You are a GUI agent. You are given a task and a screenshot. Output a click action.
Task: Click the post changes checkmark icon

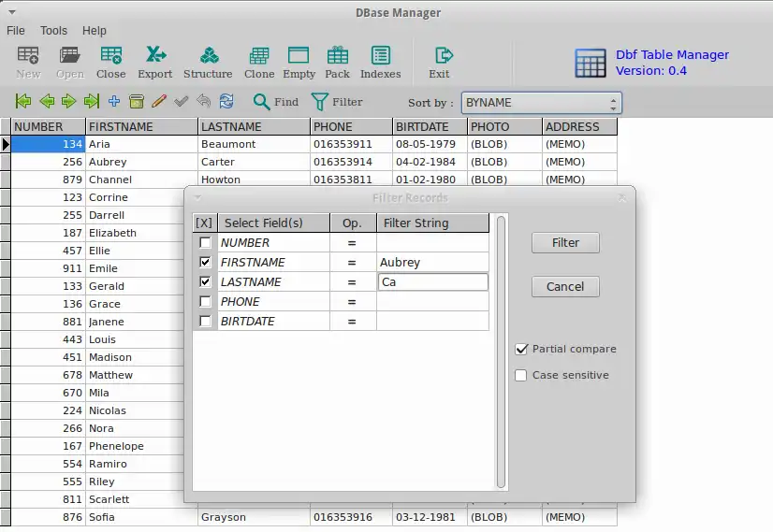click(182, 101)
